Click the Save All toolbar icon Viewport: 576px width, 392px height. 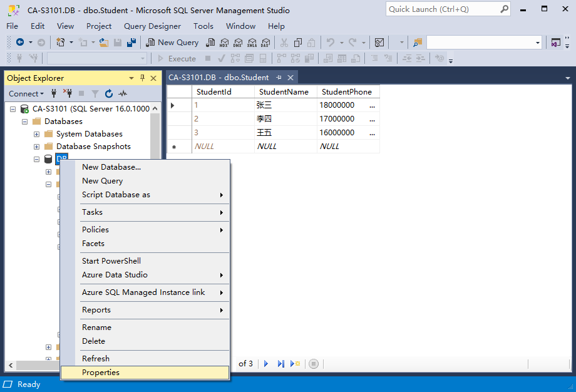(x=131, y=43)
